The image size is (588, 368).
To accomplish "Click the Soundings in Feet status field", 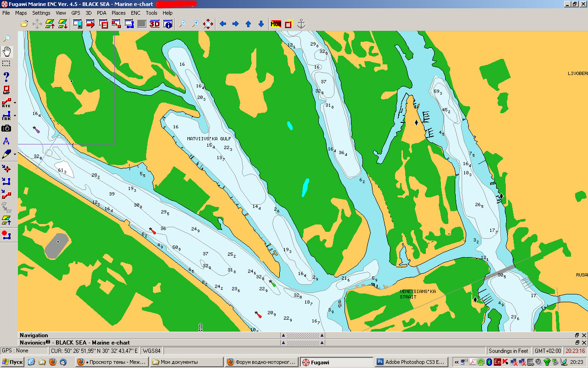I will pyautogui.click(x=508, y=351).
